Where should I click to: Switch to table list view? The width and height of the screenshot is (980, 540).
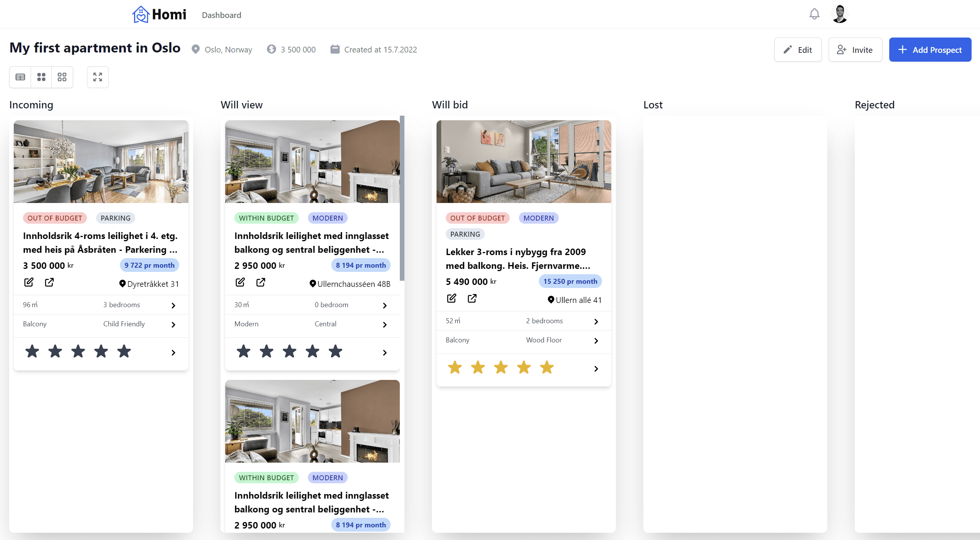click(20, 77)
